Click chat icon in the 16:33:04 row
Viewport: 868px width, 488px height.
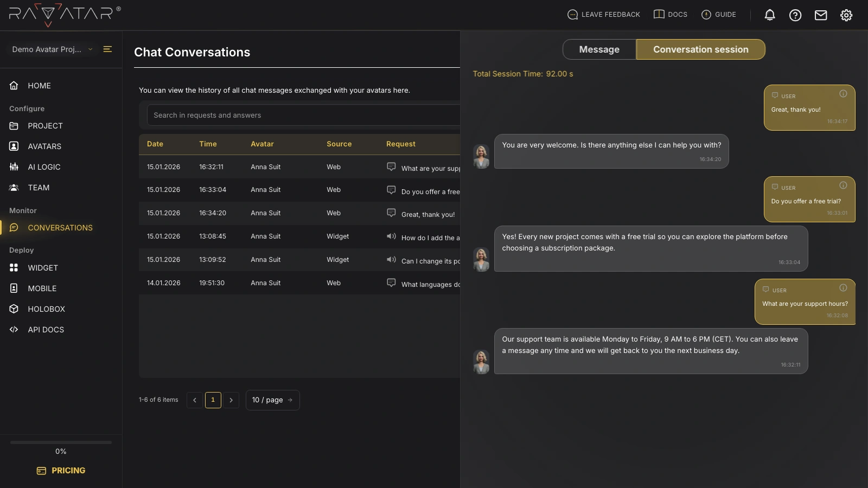pyautogui.click(x=391, y=190)
